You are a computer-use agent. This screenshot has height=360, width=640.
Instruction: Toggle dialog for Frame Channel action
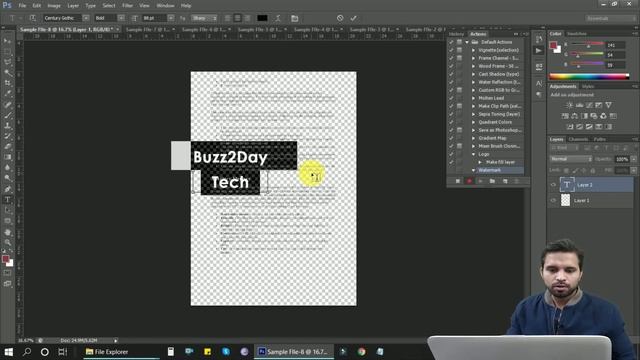pyautogui.click(x=460, y=58)
